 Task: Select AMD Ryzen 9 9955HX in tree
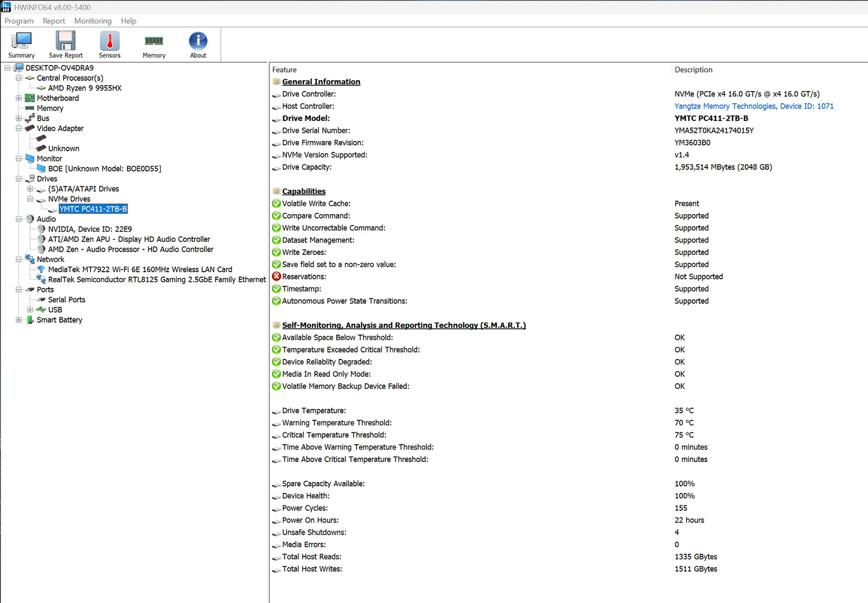tap(85, 88)
